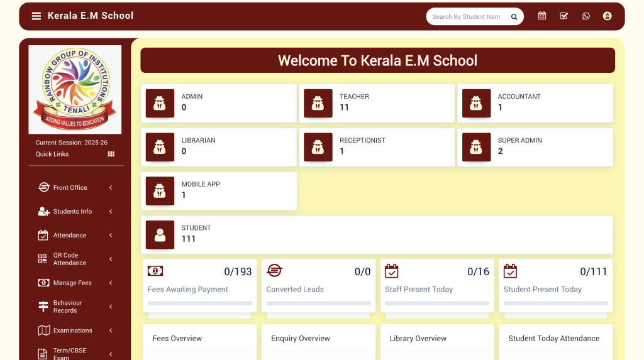Viewport: 644px width, 360px height.
Task: Open the user profile avatar
Action: point(608,16)
